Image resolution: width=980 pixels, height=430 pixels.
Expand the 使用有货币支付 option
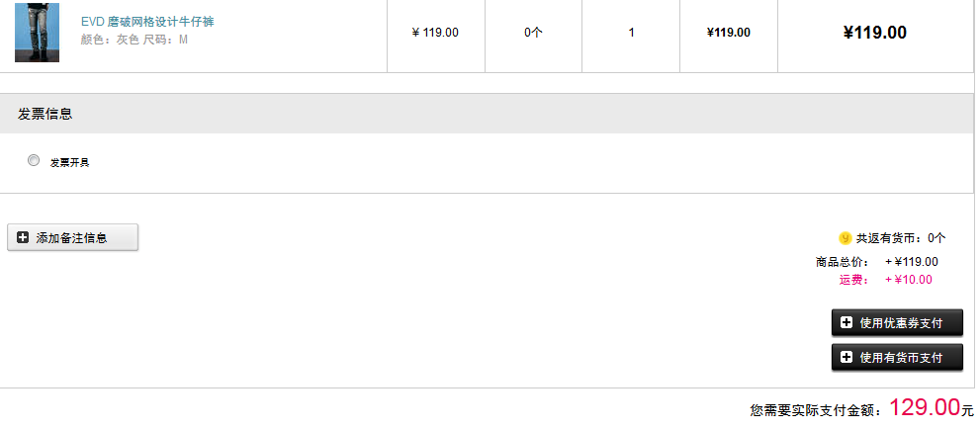(897, 358)
